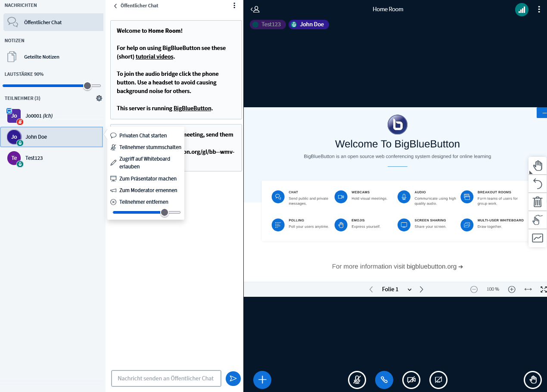
Task: Send chat message with arrow button
Action: (233, 378)
